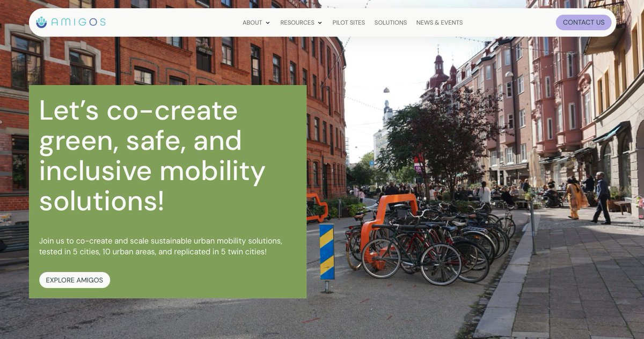Click the EXPLORE AMIGOS button
Screen dimensions: 644x339
75,280
